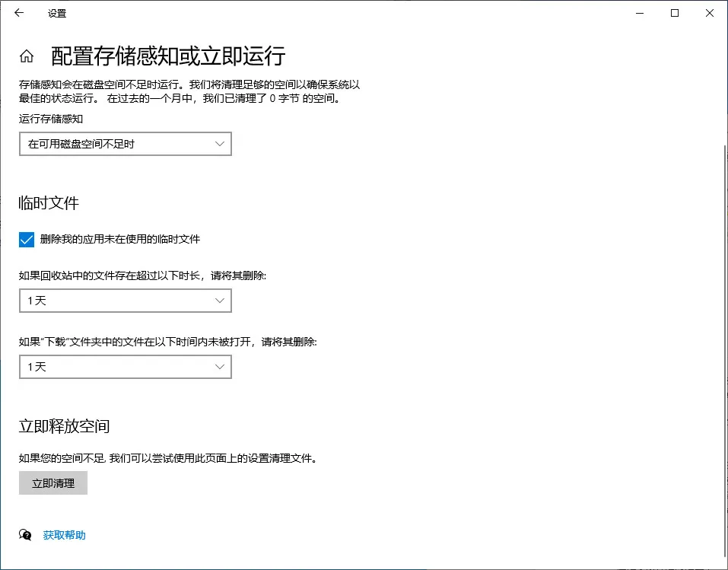Click the 设置 title bar text
Image resolution: width=728 pixels, height=570 pixels.
[x=56, y=13]
